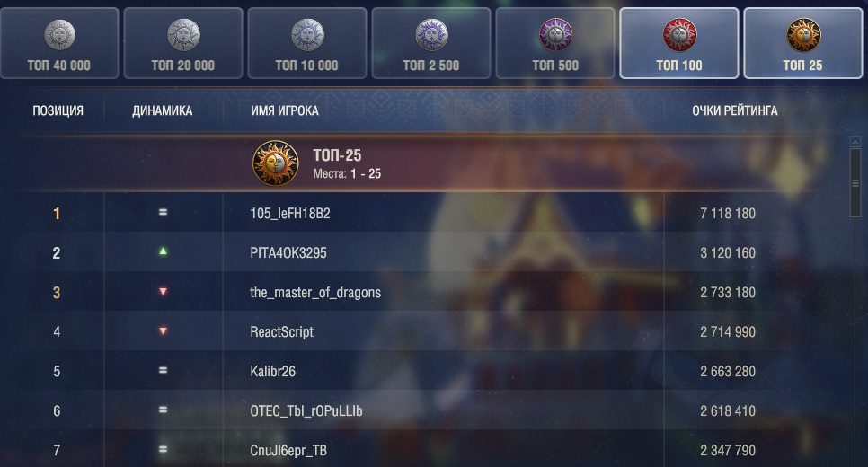The height and width of the screenshot is (467, 868).
Task: Click the red sun medal of ТОП 100
Action: [679, 35]
